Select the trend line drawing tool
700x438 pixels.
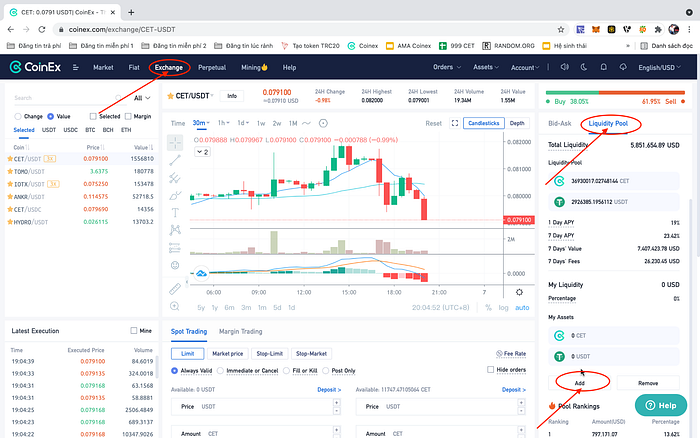[x=175, y=160]
